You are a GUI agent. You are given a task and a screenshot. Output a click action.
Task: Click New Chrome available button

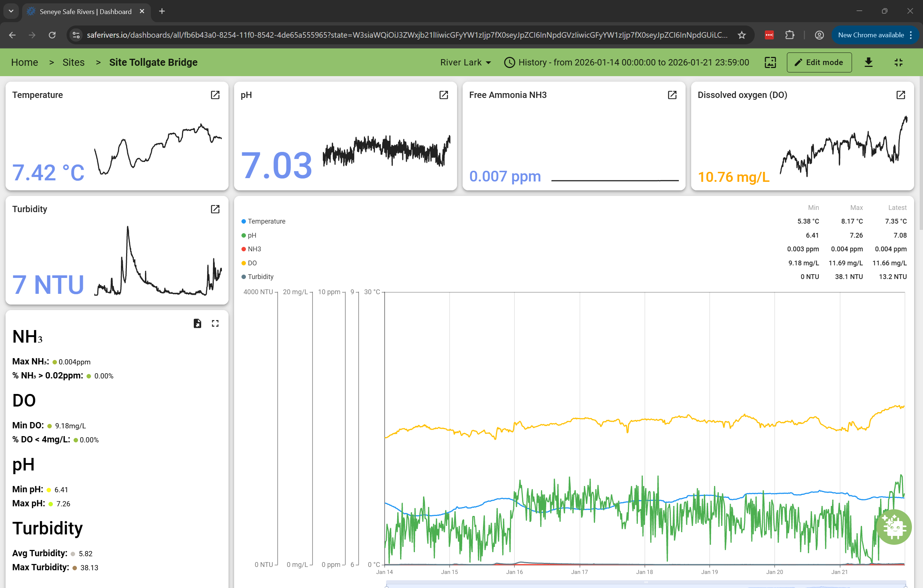tap(871, 35)
